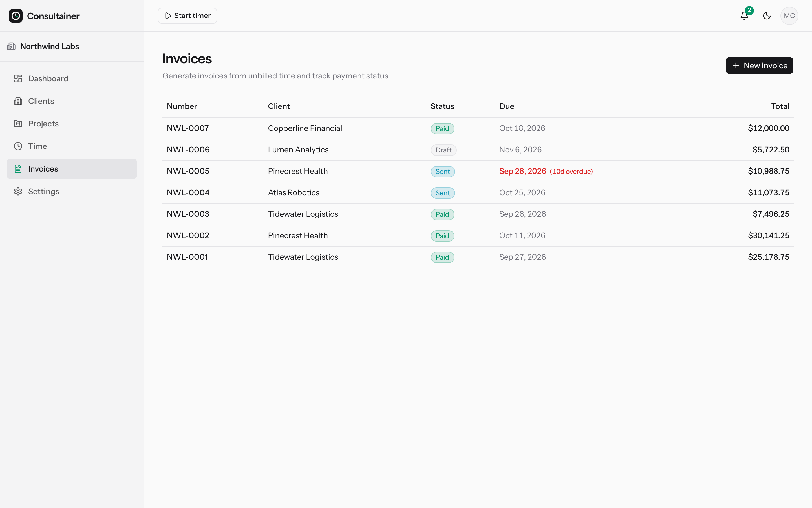Click the Settings gear icon
This screenshot has height=508, width=812.
18,192
